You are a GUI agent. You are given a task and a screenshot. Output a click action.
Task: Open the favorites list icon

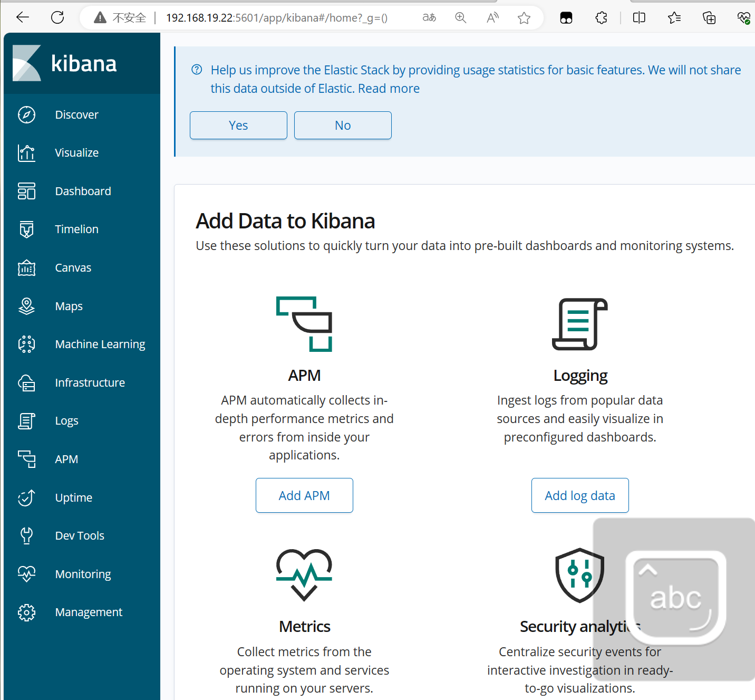point(674,18)
